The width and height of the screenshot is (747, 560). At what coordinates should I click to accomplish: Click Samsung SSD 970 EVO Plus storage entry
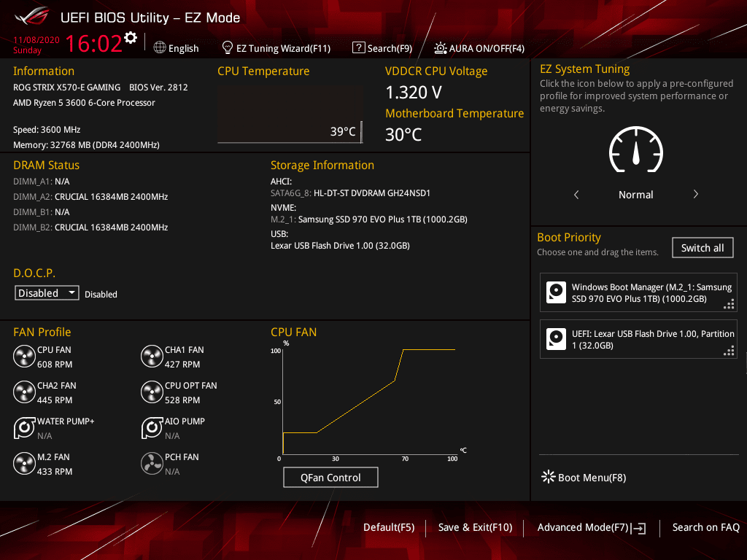coord(368,219)
